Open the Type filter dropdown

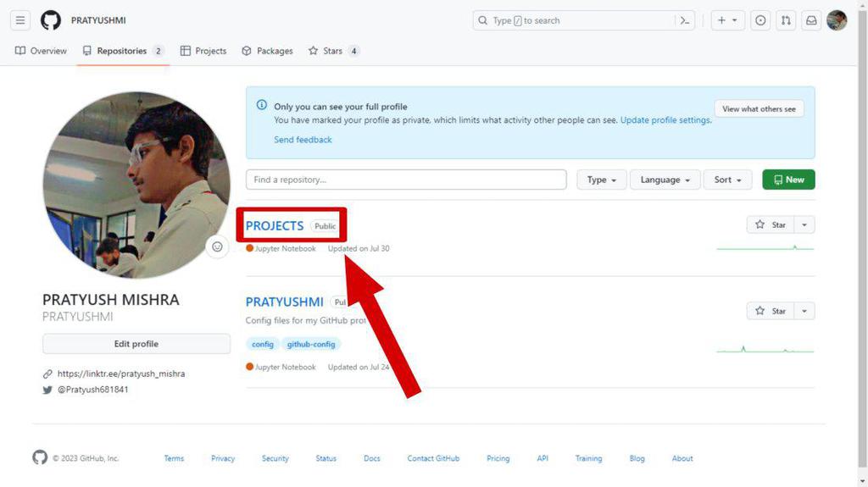coord(601,180)
